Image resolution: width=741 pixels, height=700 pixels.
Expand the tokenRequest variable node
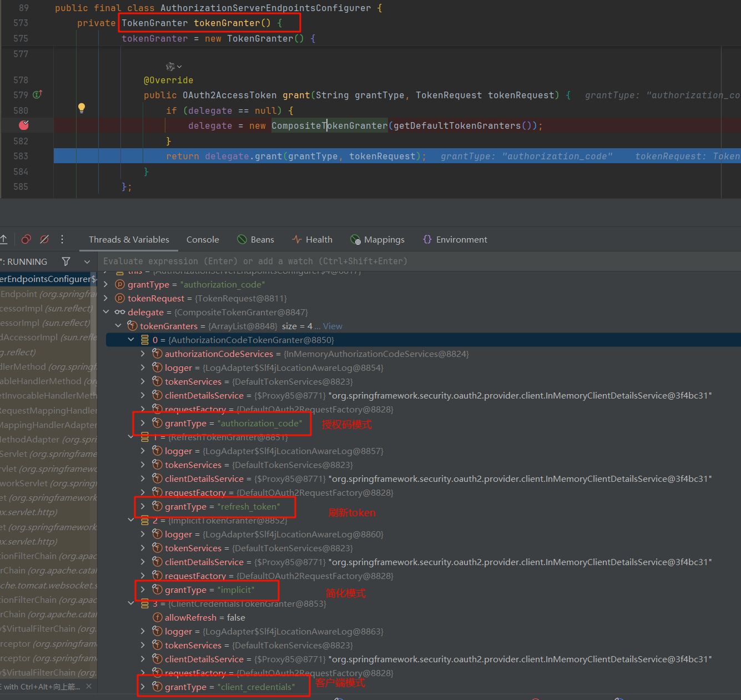click(106, 298)
